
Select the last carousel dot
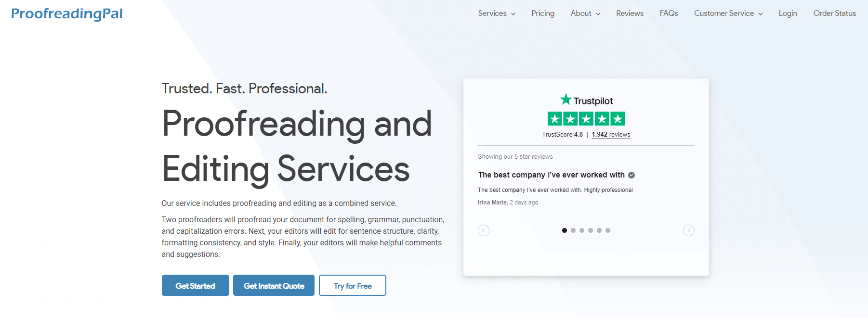click(x=608, y=230)
